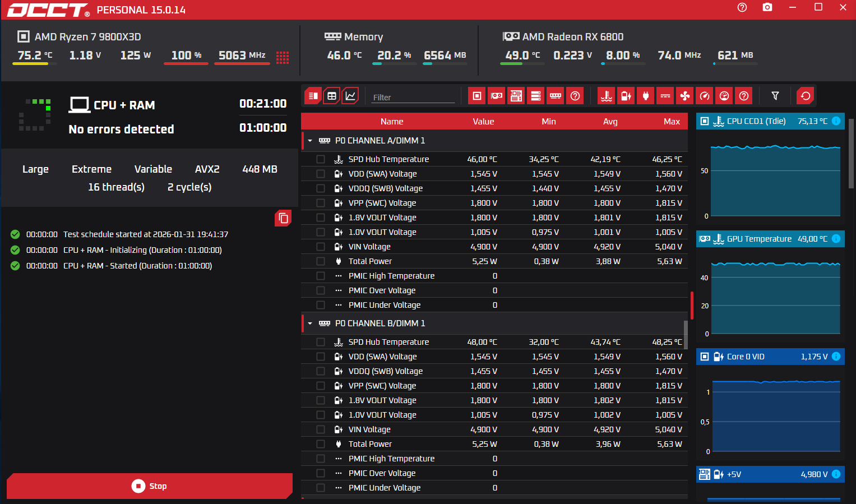This screenshot has height=504, width=856.
Task: Select the Channel B 1.0V VOUT Voltage row
Action: click(494, 415)
